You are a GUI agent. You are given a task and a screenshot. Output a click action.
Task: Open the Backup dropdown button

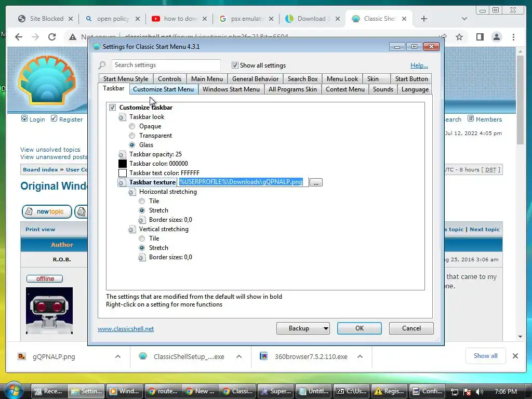(x=303, y=328)
